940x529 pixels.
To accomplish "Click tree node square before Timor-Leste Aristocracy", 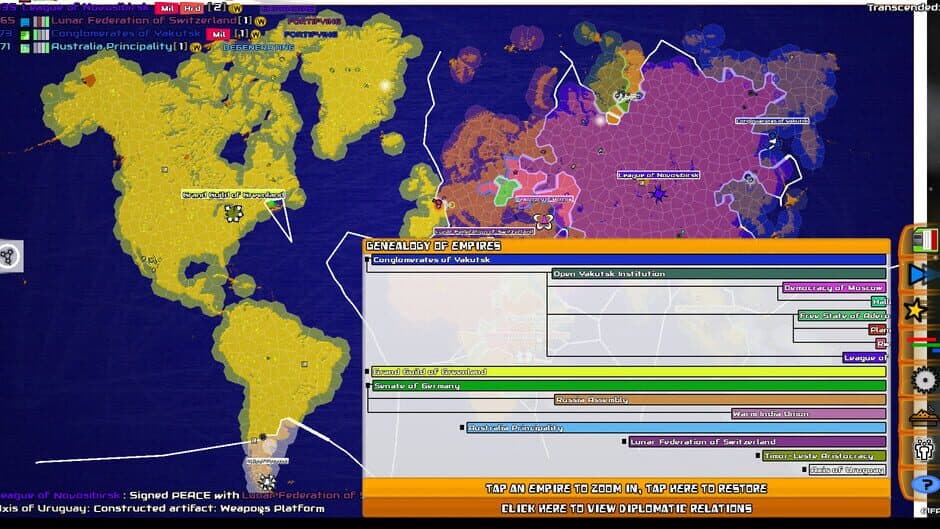I will click(758, 456).
